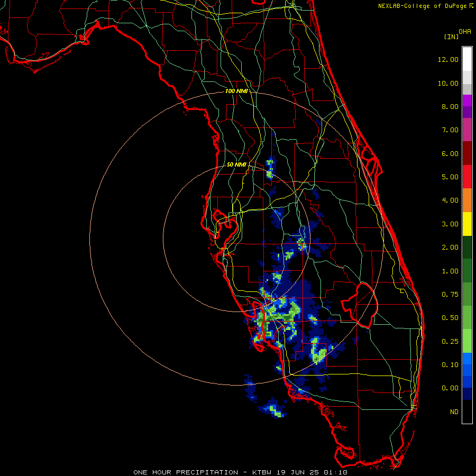
Task: Click the dark green 2.00 color swatch
Action: (x=467, y=248)
